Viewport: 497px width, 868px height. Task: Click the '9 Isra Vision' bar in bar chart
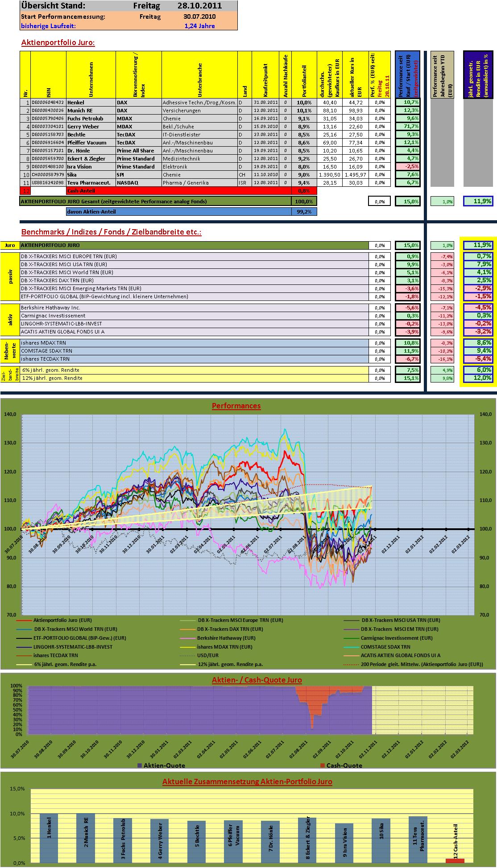point(344,843)
